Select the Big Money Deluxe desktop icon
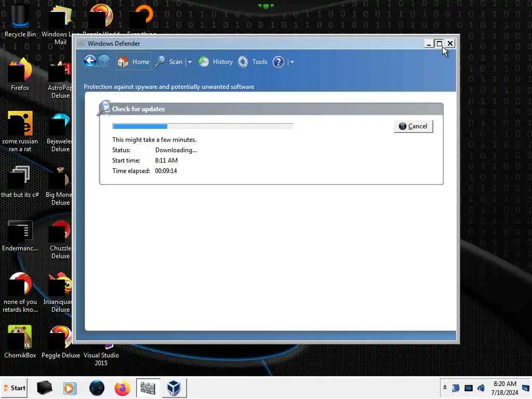Viewport: 532px width, 399px height. tap(59, 186)
